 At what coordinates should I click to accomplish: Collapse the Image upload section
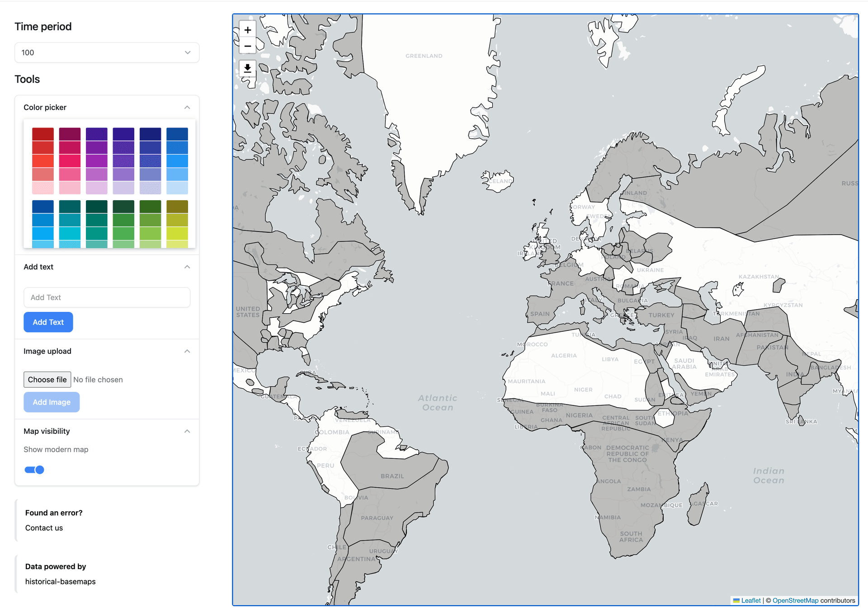coord(187,351)
